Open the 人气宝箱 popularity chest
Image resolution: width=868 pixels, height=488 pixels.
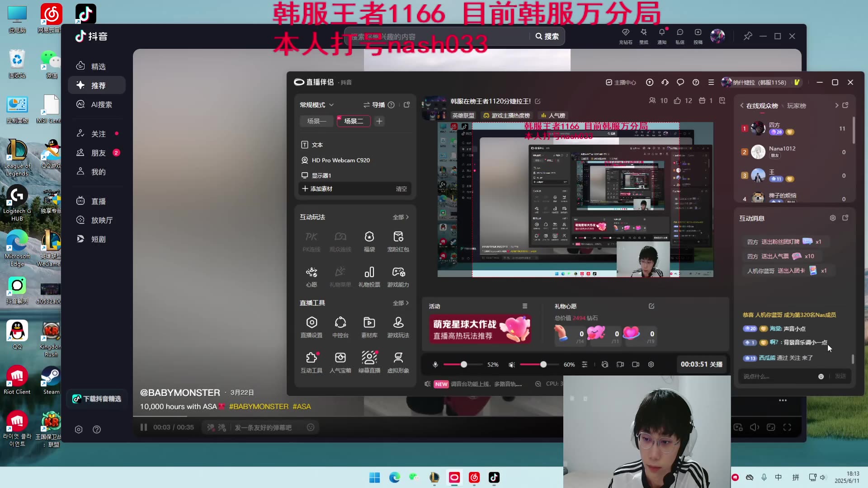[340, 362]
